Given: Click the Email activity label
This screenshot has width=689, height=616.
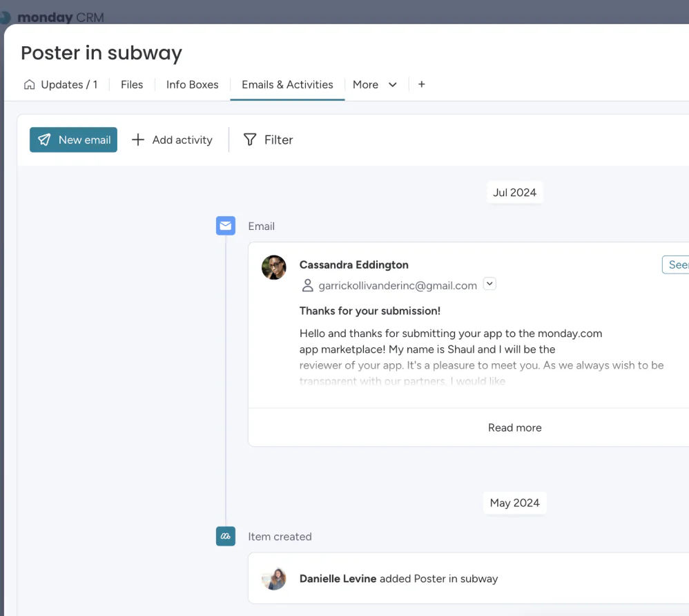Looking at the screenshot, I should [x=262, y=226].
